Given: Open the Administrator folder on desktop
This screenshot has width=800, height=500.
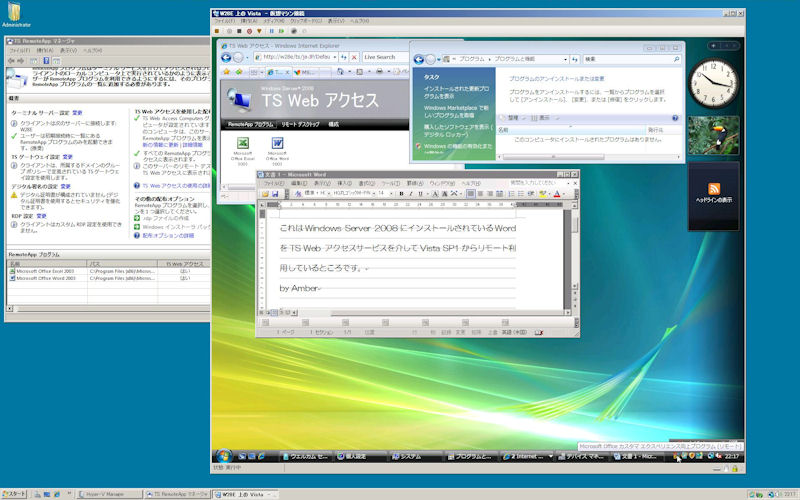Looking at the screenshot, I should point(15,15).
